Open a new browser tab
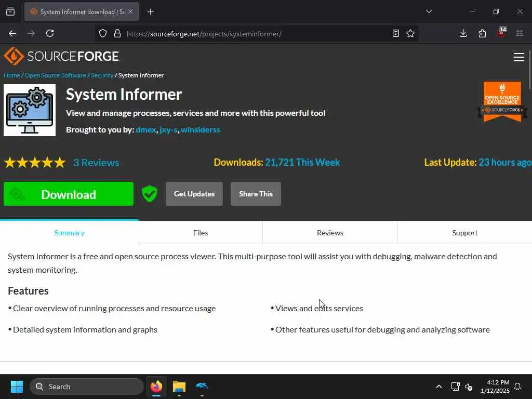Screen dimensions: 532x399 tap(150, 12)
